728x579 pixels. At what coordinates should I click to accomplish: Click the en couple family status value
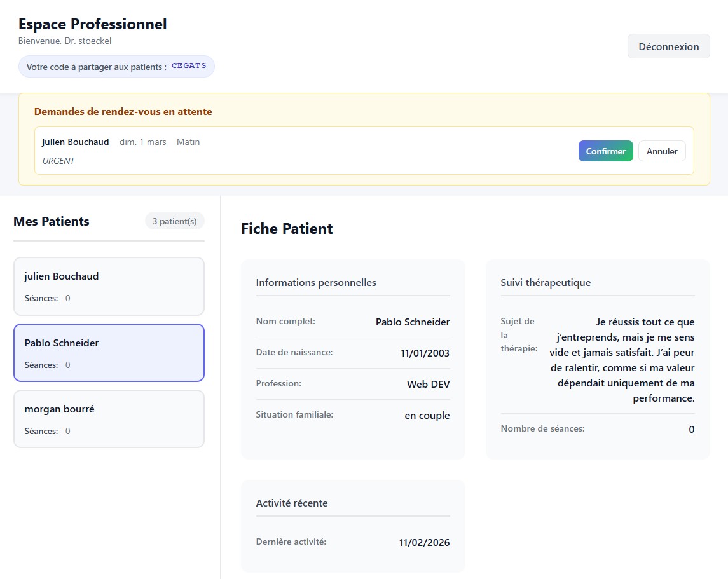pyautogui.click(x=427, y=416)
